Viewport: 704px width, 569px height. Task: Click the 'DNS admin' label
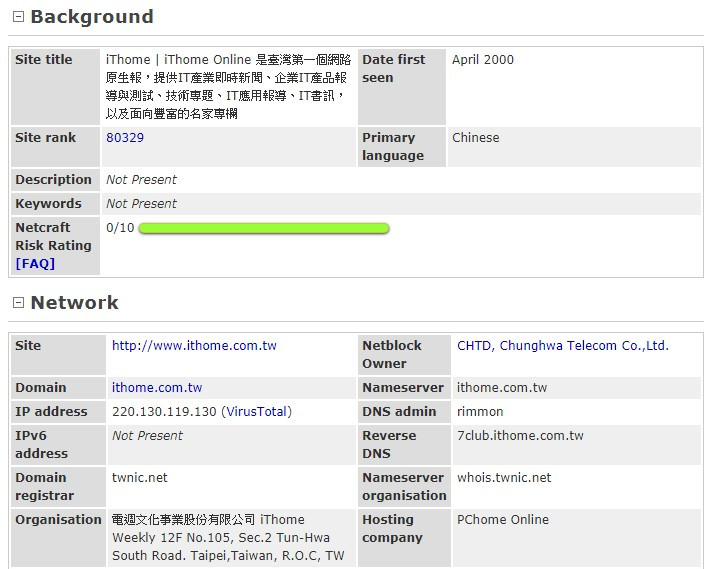pyautogui.click(x=399, y=411)
